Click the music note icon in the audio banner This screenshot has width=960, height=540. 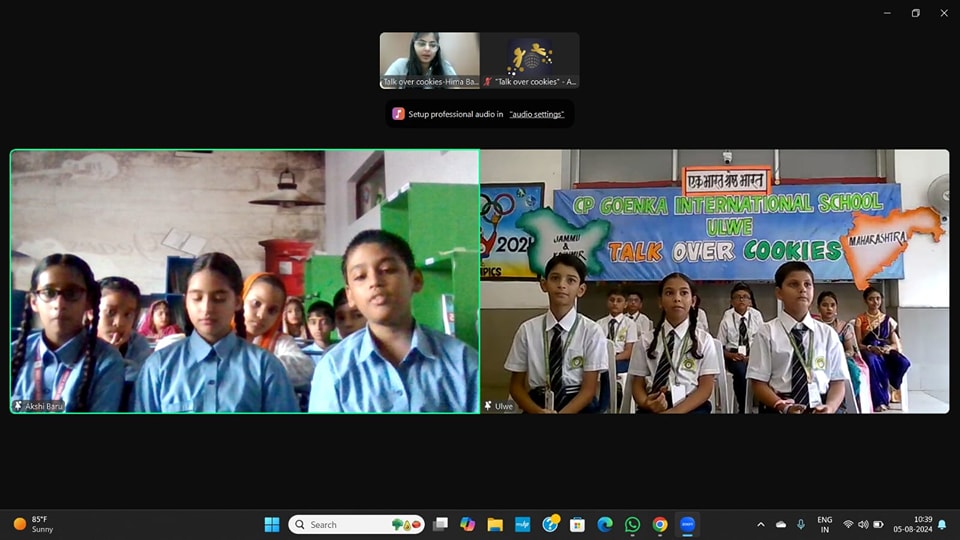(399, 114)
